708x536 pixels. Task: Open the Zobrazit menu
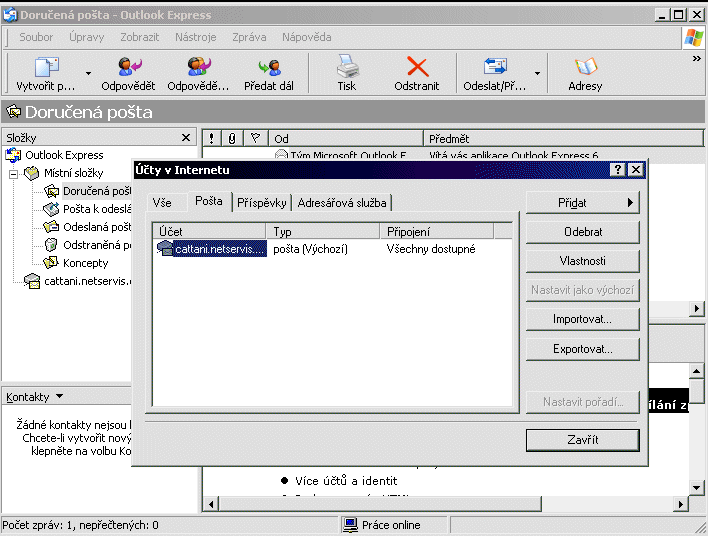pos(140,37)
